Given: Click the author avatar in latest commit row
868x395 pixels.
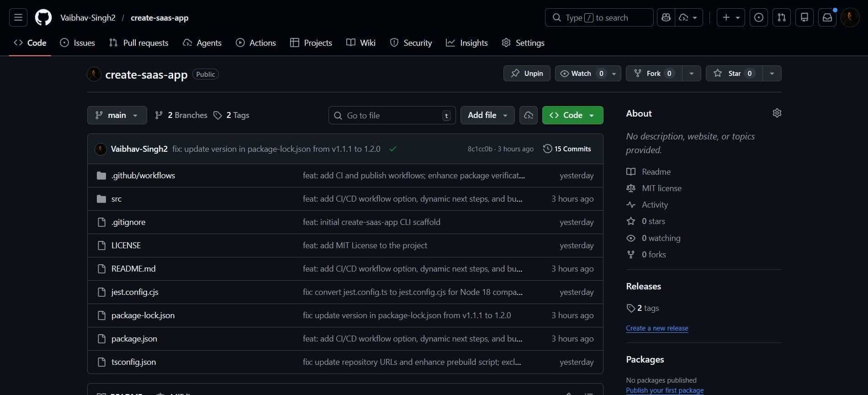Looking at the screenshot, I should [101, 149].
